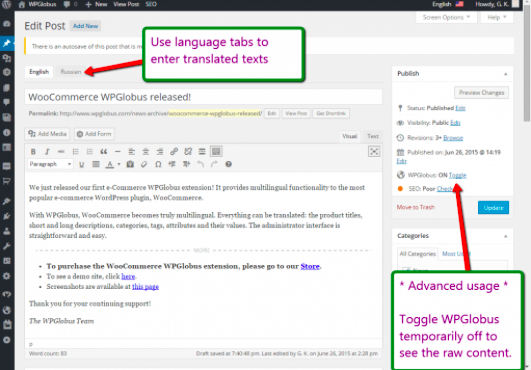Image resolution: width=531 pixels, height=370 pixels.
Task: Switch to the Russian language tab
Action: pos(71,72)
